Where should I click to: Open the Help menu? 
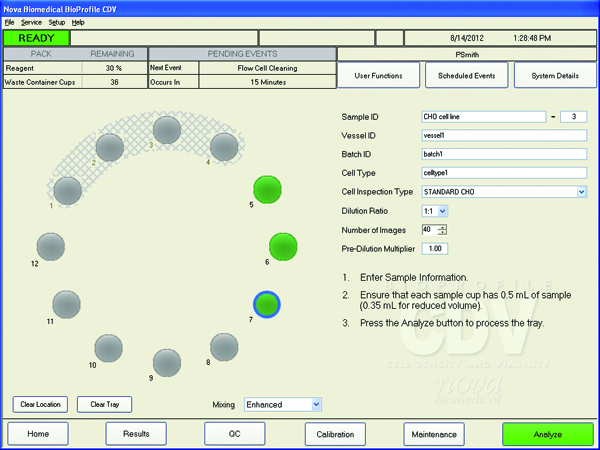coord(78,23)
